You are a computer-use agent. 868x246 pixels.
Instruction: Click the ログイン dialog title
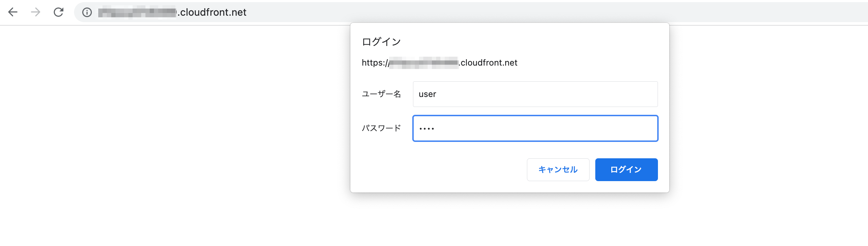[x=381, y=42]
